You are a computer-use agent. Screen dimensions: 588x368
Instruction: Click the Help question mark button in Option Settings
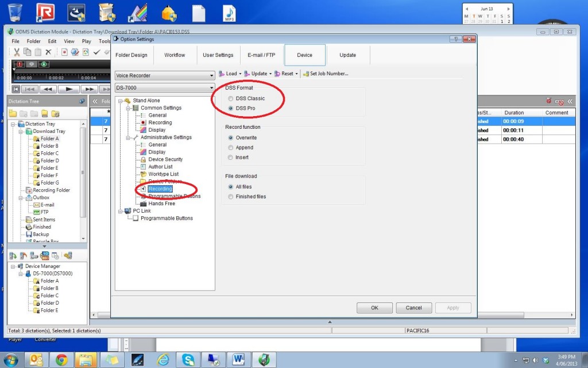[455, 39]
